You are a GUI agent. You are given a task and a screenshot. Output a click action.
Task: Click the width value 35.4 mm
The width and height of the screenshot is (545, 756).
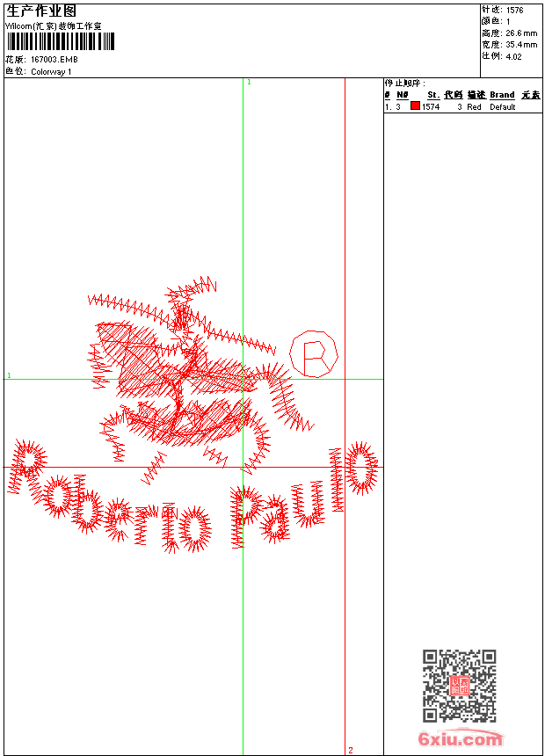521,45
